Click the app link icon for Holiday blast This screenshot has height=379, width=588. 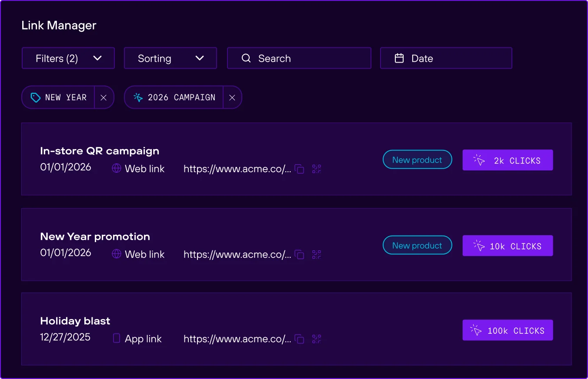point(116,339)
